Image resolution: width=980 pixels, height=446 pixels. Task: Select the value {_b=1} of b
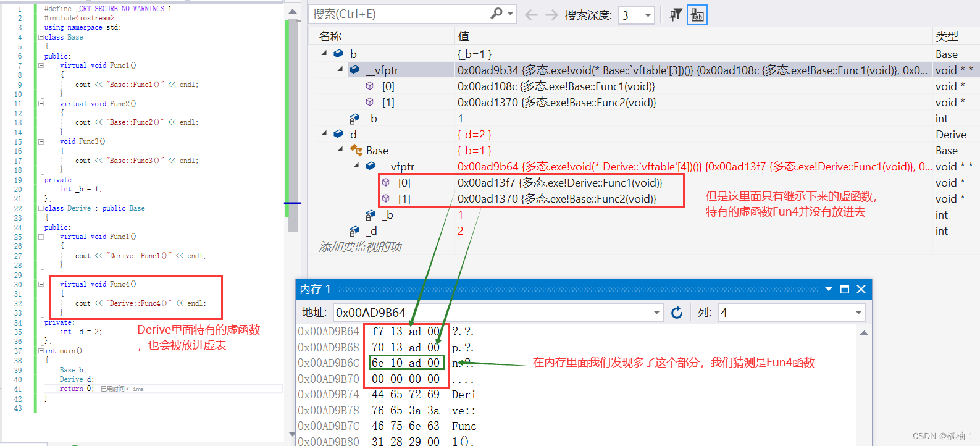tap(474, 54)
